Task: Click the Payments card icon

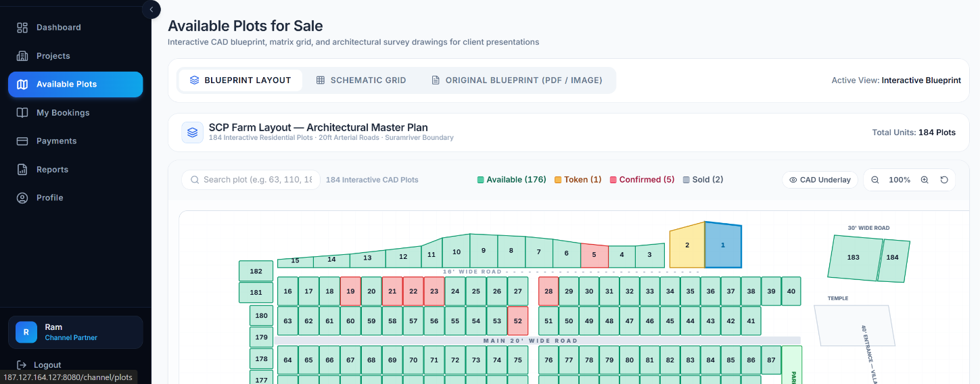Action: click(22, 141)
